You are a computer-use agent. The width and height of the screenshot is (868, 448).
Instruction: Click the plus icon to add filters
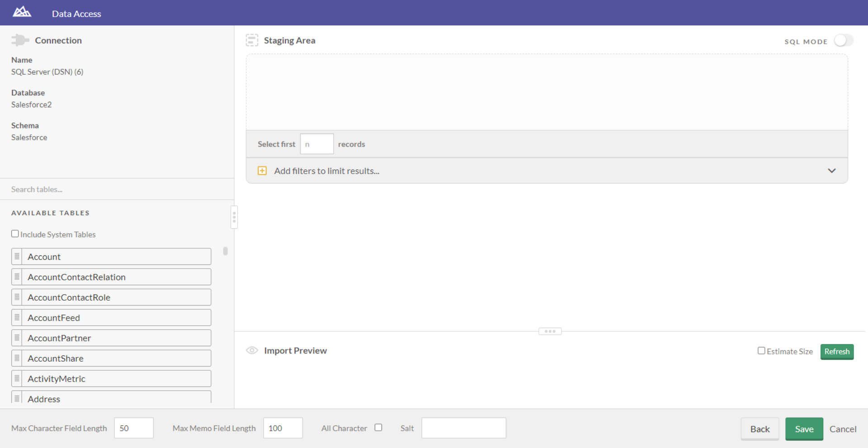tap(262, 170)
